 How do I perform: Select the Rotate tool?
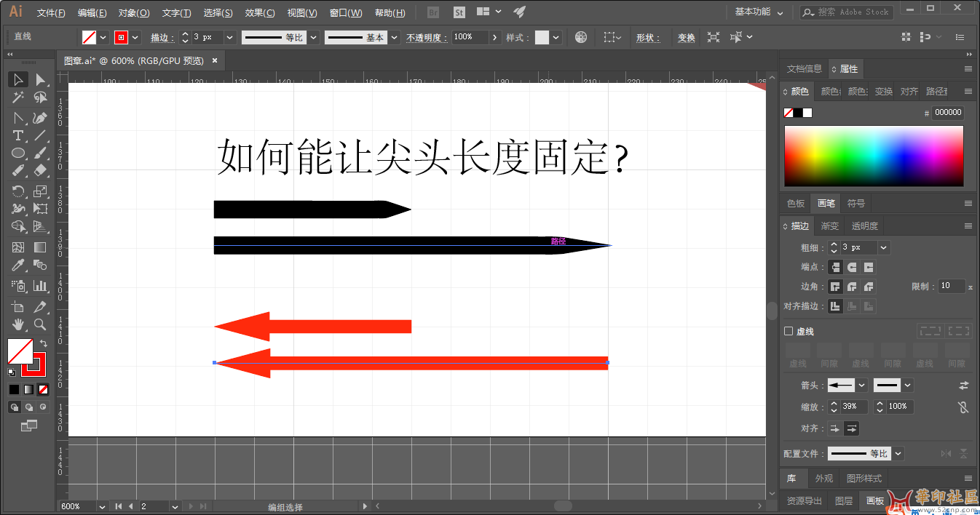(x=19, y=191)
